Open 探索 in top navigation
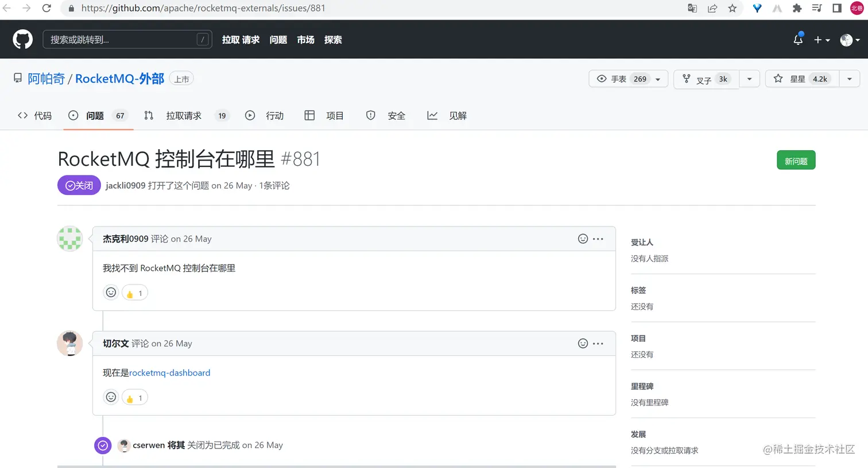Image resolution: width=868 pixels, height=468 pixels. 333,40
